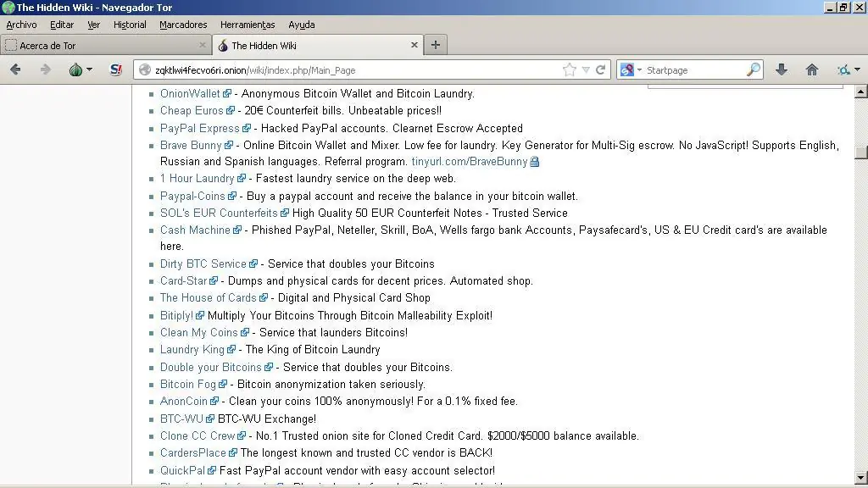Open the Historial menu
Image resolution: width=868 pixels, height=488 pixels.
click(x=130, y=25)
